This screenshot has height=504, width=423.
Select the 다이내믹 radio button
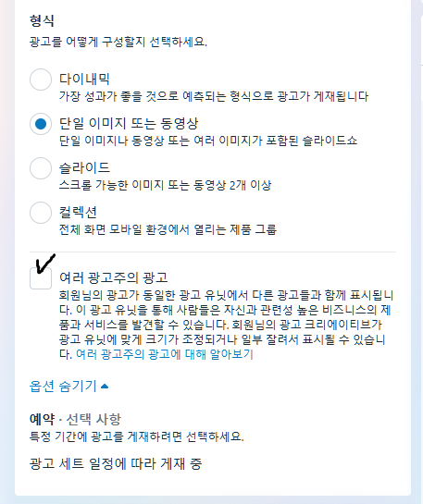pos(41,80)
